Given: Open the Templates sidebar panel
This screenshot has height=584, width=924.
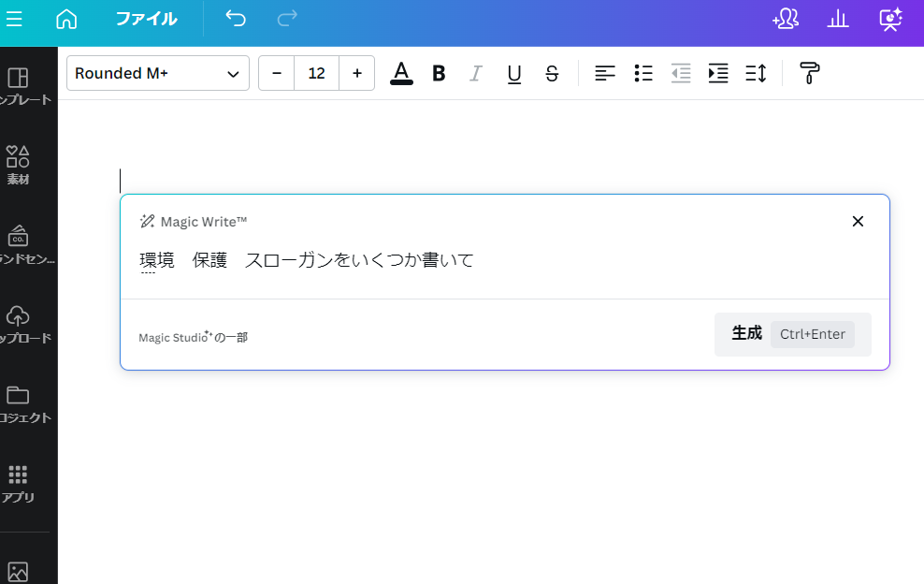Looking at the screenshot, I should (x=24, y=85).
